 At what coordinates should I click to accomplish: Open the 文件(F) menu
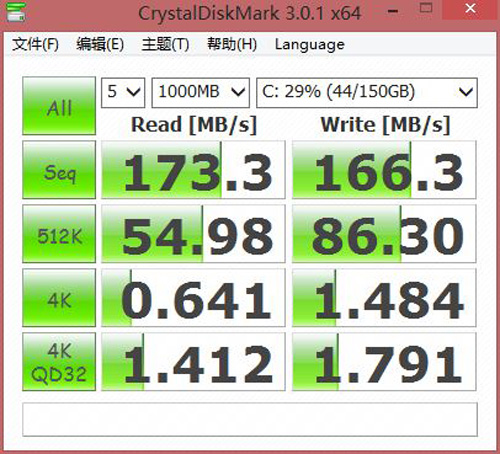pyautogui.click(x=35, y=44)
